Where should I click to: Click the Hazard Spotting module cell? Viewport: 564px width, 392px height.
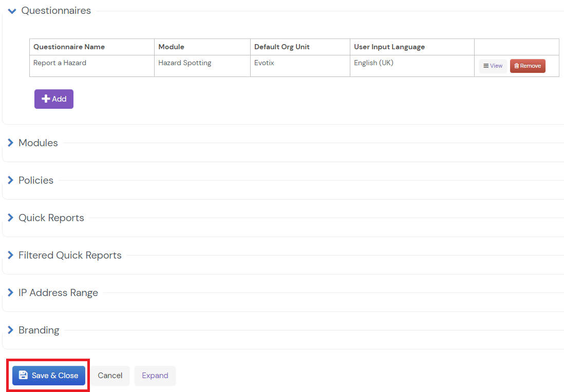[x=184, y=63]
